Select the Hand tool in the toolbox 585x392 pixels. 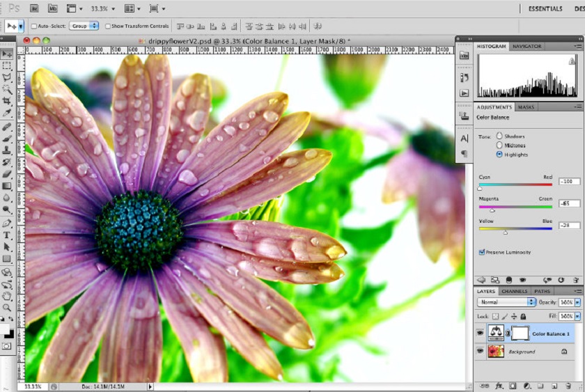[x=7, y=295]
